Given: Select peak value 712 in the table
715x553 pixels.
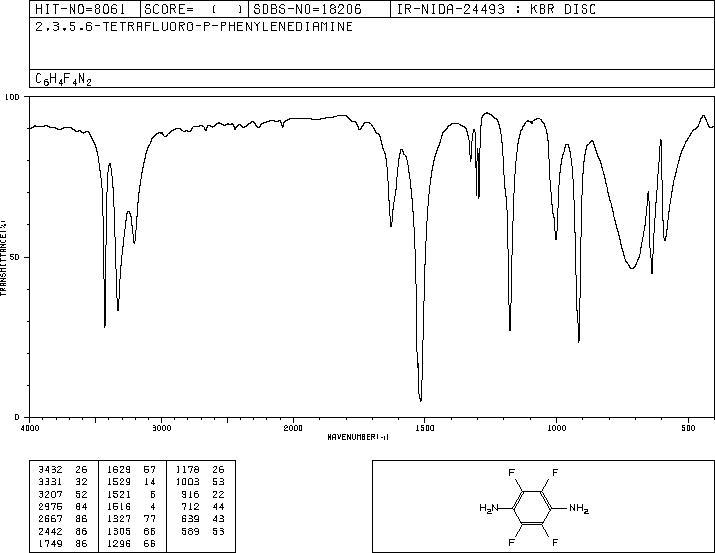Looking at the screenshot, I should pyautogui.click(x=190, y=506).
